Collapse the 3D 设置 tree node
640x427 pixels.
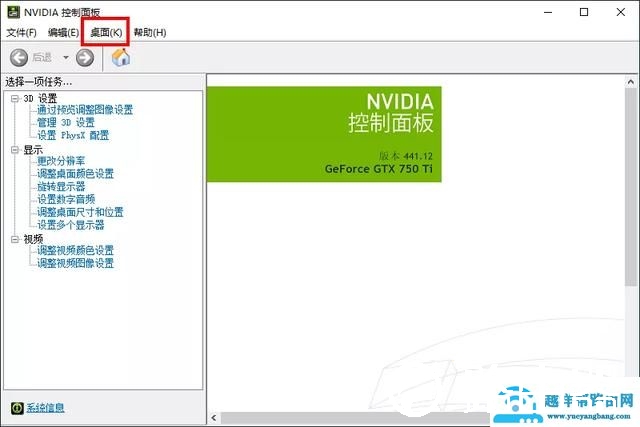[x=15, y=98]
